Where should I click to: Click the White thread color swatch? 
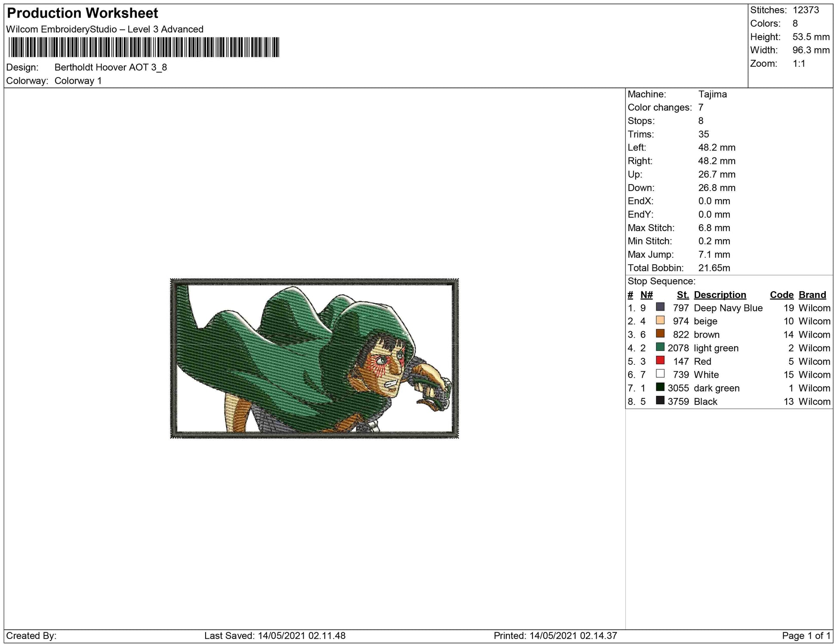[660, 374]
